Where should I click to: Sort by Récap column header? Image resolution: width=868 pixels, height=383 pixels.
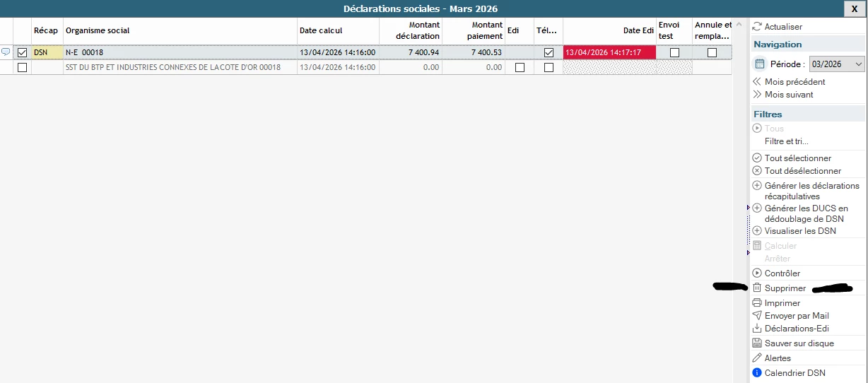[x=47, y=30]
